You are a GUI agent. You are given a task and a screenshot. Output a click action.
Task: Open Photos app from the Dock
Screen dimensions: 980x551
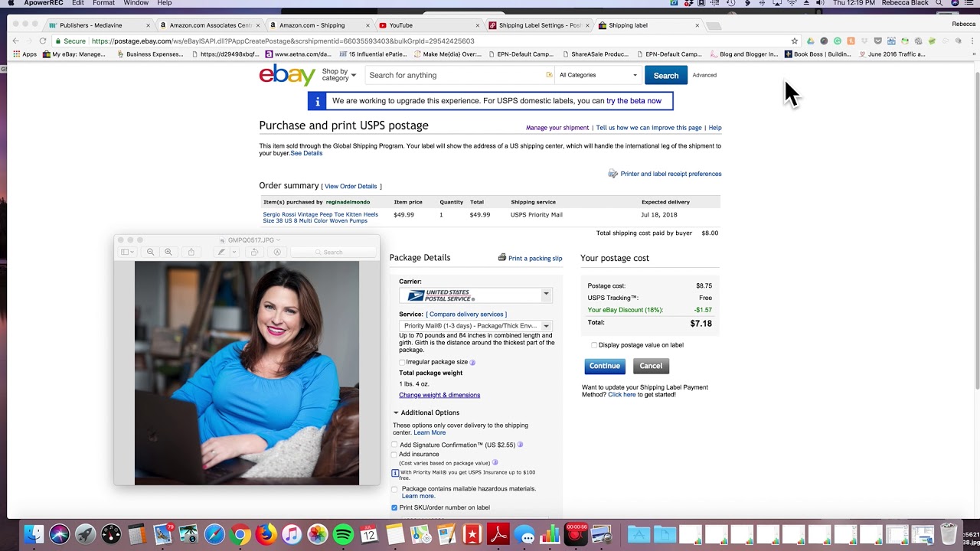point(318,534)
